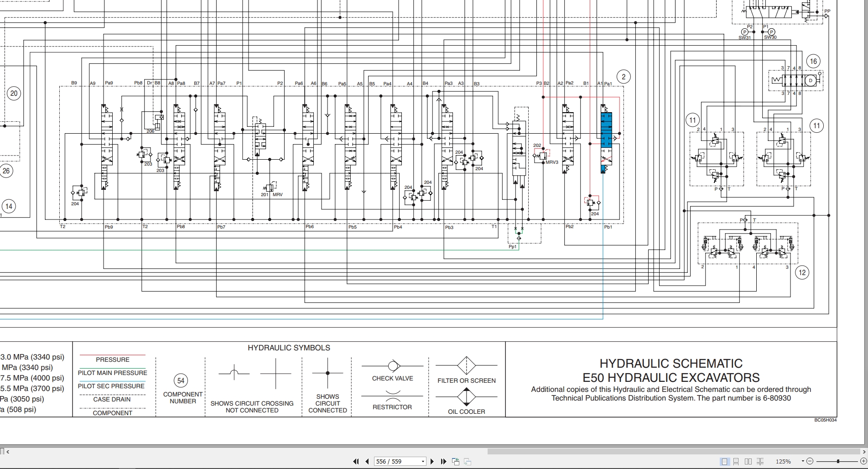Click the PILOT MAIN PRESSURE legend label
The image size is (868, 469).
pos(112,373)
